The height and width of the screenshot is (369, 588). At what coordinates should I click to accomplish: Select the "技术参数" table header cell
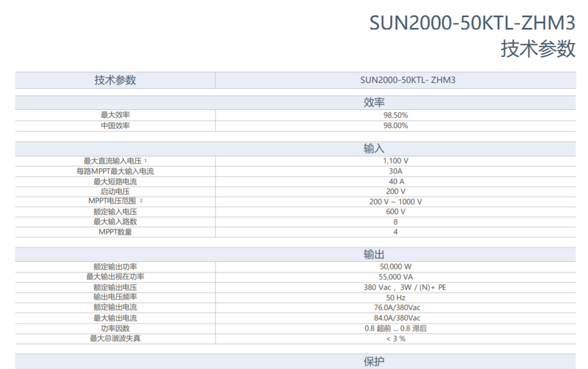click(115, 80)
